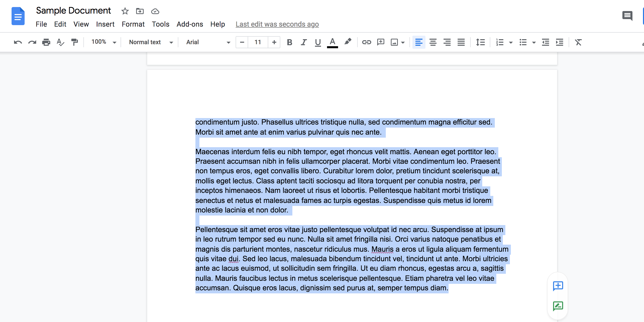Select left text alignment
The width and height of the screenshot is (644, 322).
(418, 42)
